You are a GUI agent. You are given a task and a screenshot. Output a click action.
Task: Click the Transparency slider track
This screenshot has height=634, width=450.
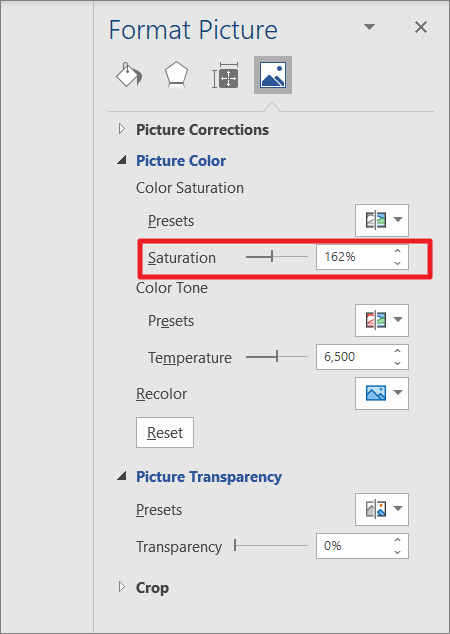pos(271,546)
